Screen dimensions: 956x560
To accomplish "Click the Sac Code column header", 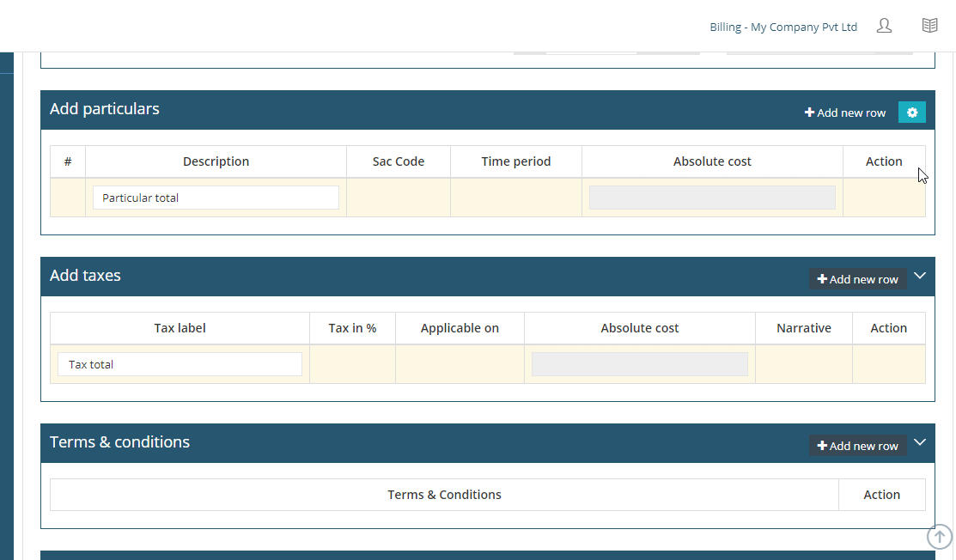I will point(399,161).
